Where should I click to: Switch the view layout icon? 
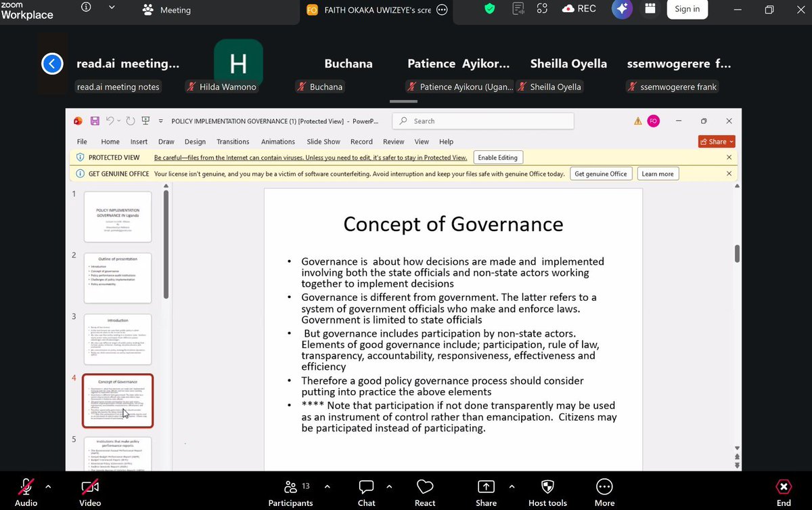point(650,9)
